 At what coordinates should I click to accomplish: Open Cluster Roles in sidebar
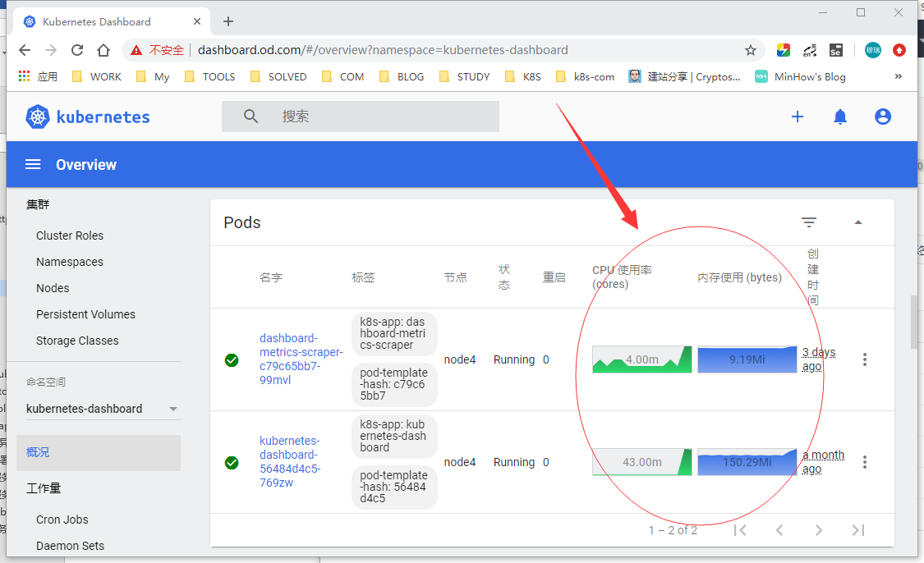pyautogui.click(x=70, y=236)
